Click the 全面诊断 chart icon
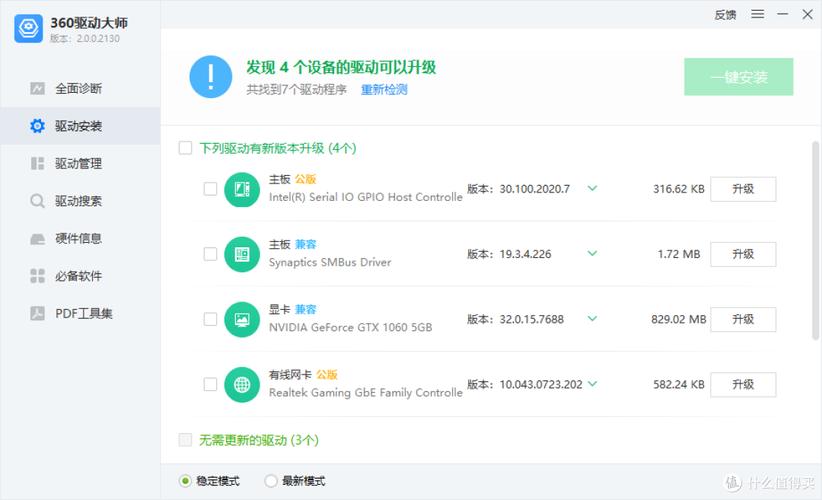 (37, 88)
